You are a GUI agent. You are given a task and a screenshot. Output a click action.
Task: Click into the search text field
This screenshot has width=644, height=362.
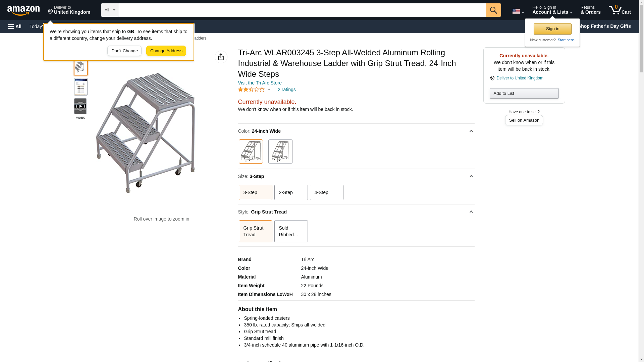click(x=302, y=10)
